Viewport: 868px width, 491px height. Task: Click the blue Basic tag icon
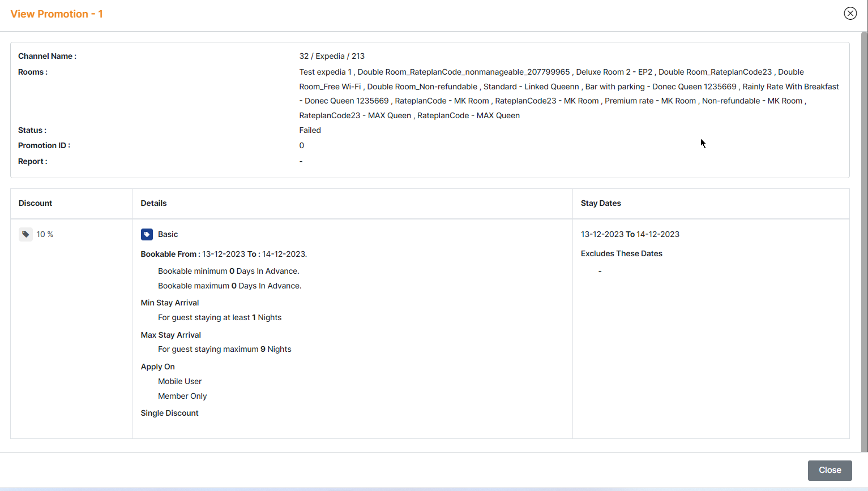[147, 234]
